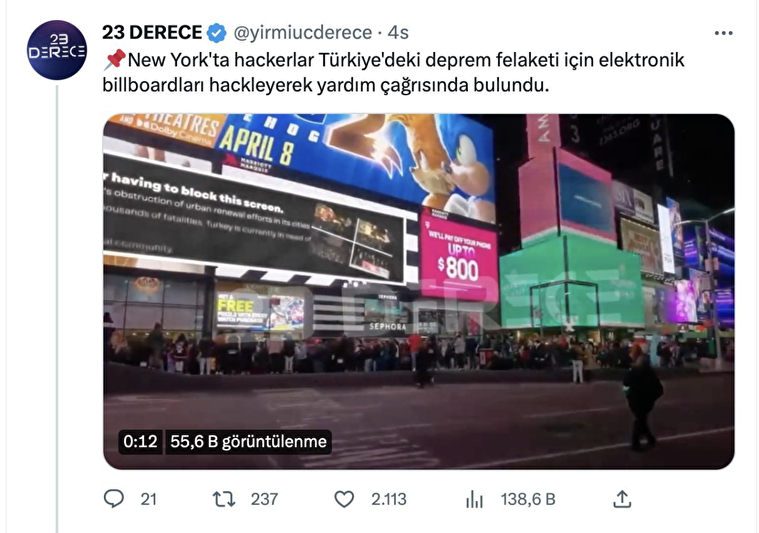Like the tweet with heart icon
Image resolution: width=759 pixels, height=533 pixels.
(x=344, y=499)
